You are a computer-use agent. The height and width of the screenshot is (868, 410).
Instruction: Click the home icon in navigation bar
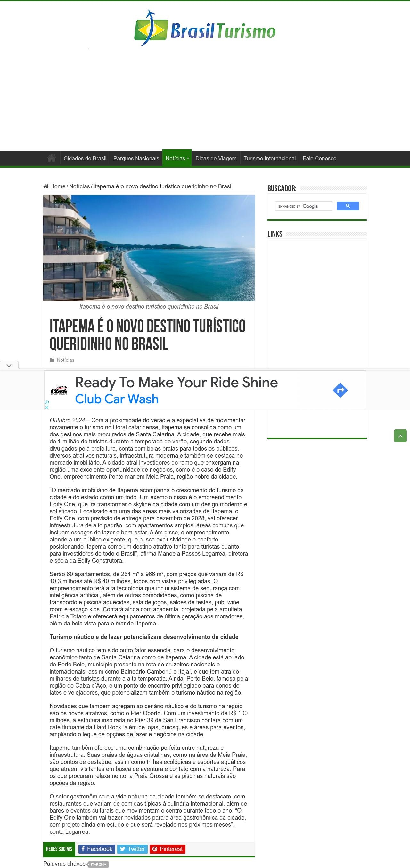click(x=52, y=158)
